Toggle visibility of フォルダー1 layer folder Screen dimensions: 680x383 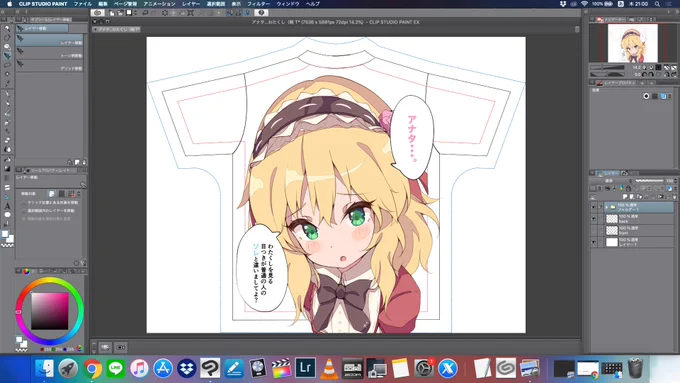click(x=594, y=207)
